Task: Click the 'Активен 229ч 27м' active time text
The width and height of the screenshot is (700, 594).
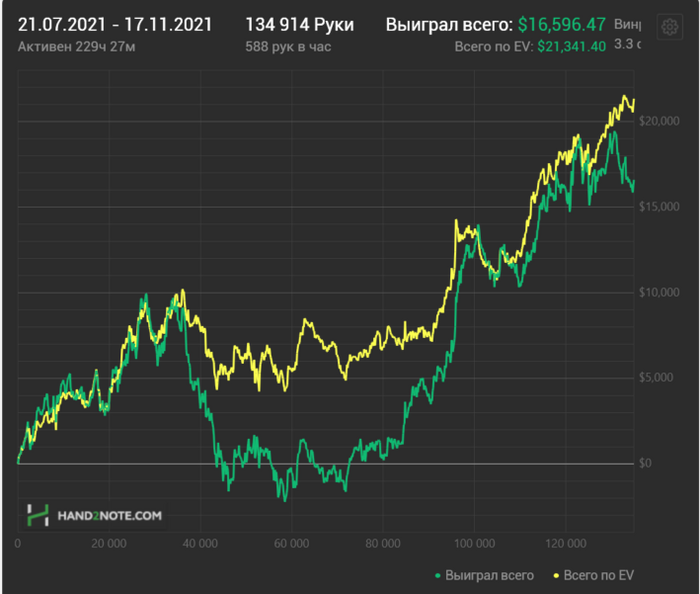Action: 76,46
